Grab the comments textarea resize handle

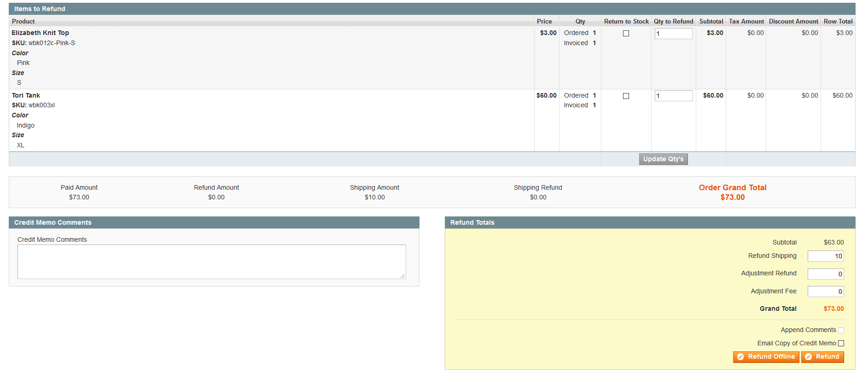[403, 276]
